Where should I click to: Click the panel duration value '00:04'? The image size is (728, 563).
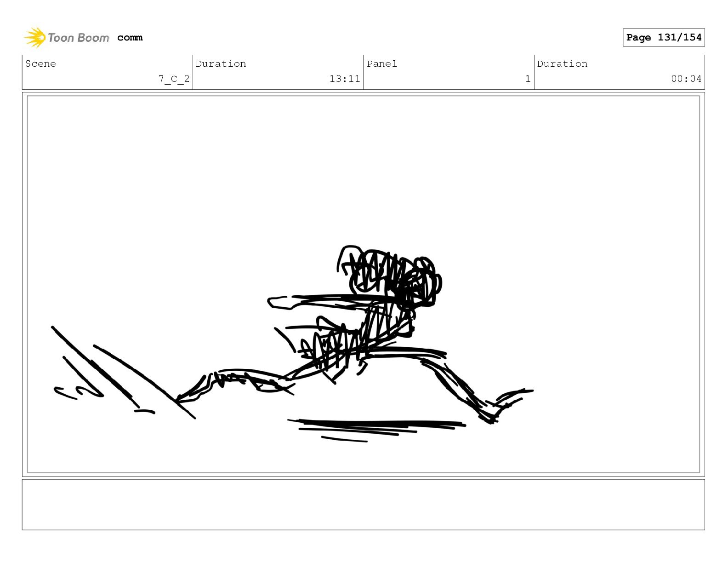[x=686, y=79]
